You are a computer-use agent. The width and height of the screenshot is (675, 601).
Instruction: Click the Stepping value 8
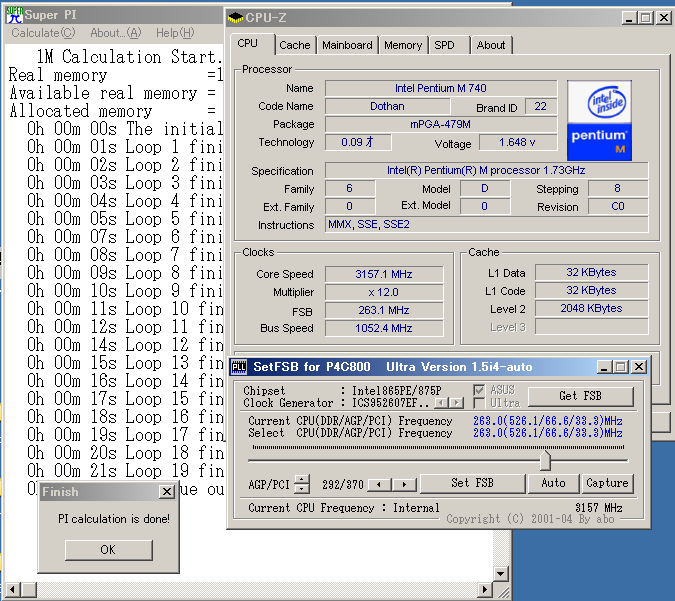(618, 189)
